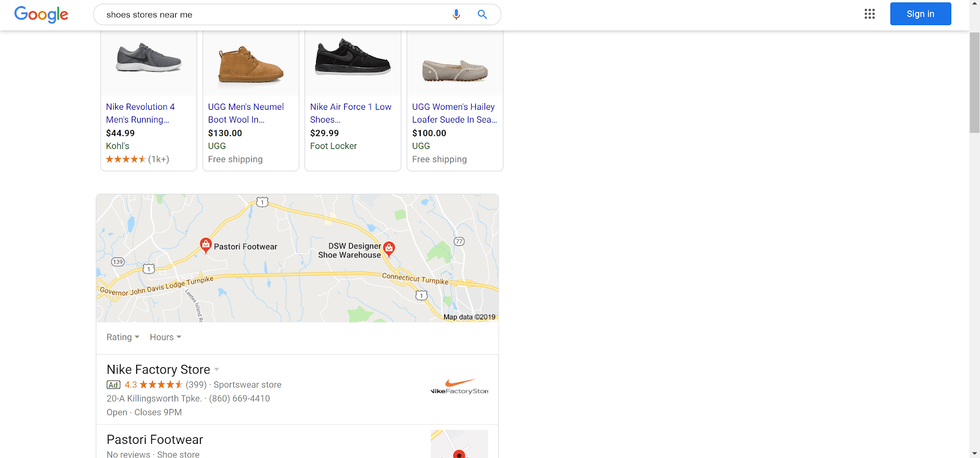The width and height of the screenshot is (980, 458).
Task: Click 'Governor John Davis Lodge Turnpike' map label
Action: coord(157,286)
